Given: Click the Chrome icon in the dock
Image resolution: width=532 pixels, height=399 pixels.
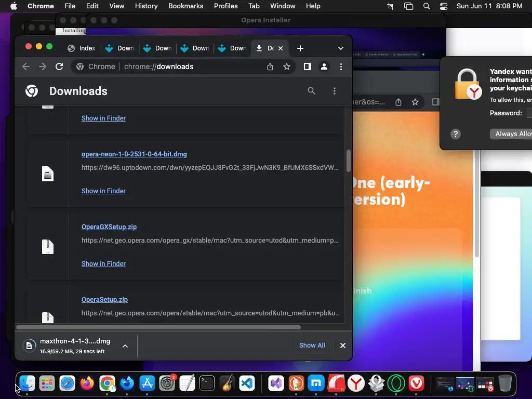Looking at the screenshot, I should click(107, 383).
